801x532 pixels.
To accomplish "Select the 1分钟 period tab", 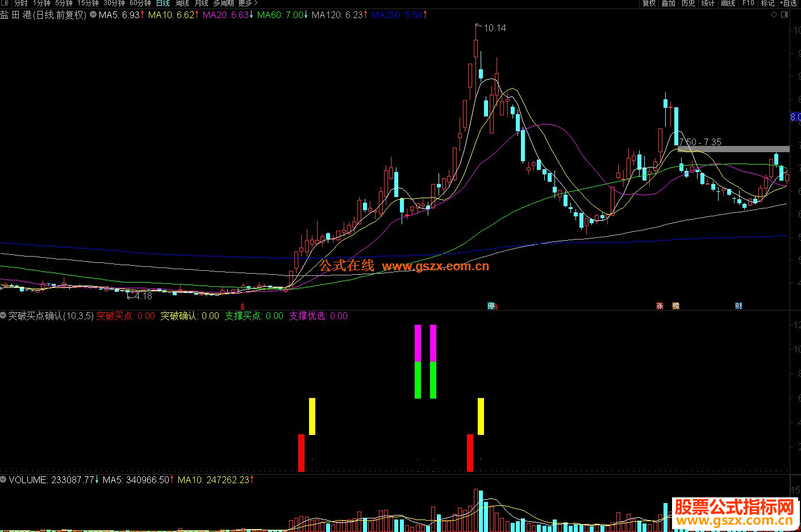I will (x=41, y=3).
